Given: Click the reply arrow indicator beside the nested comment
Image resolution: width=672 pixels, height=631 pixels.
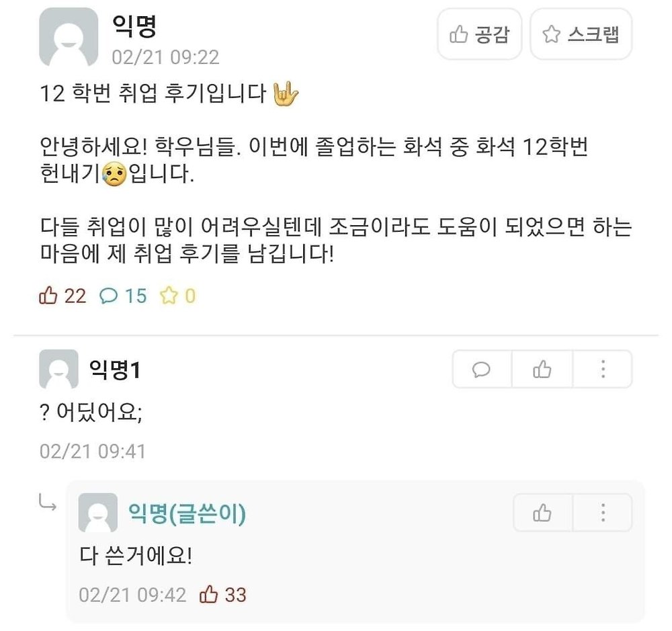Looking at the screenshot, I should [48, 502].
